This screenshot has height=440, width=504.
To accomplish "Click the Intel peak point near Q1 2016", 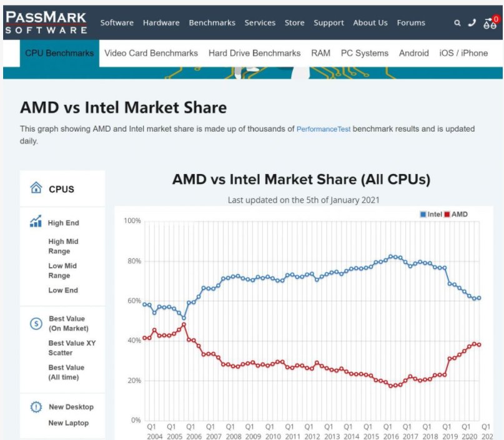I will (392, 257).
